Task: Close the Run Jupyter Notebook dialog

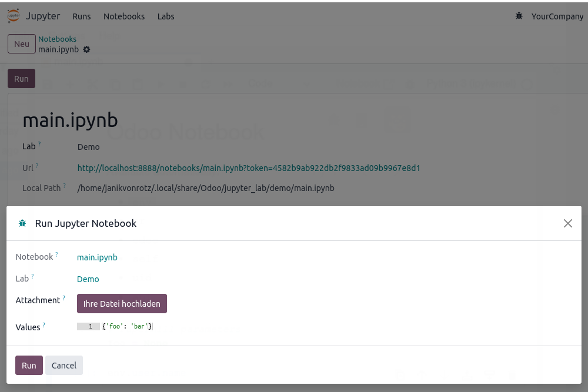Action: pyautogui.click(x=568, y=223)
